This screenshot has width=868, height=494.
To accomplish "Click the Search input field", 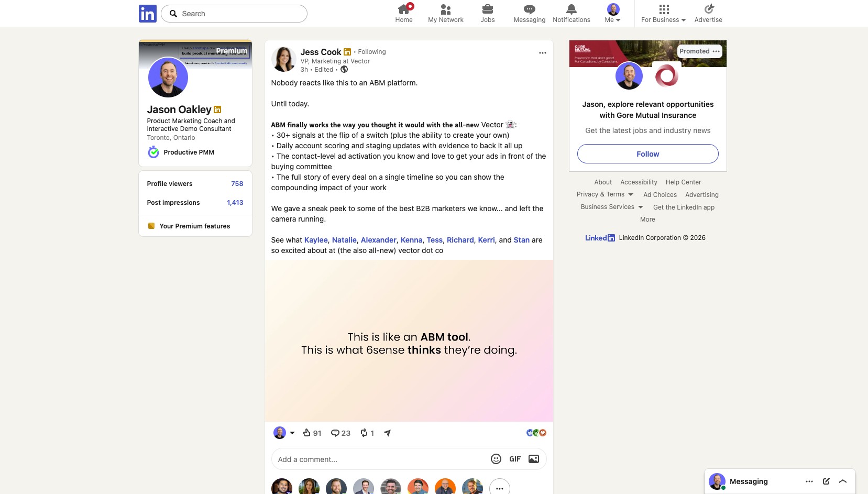I will (234, 14).
